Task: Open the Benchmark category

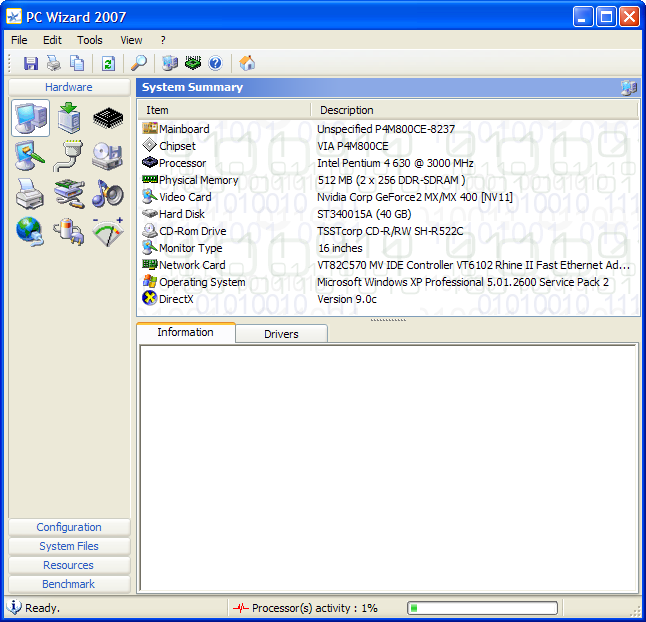Action: click(x=69, y=584)
